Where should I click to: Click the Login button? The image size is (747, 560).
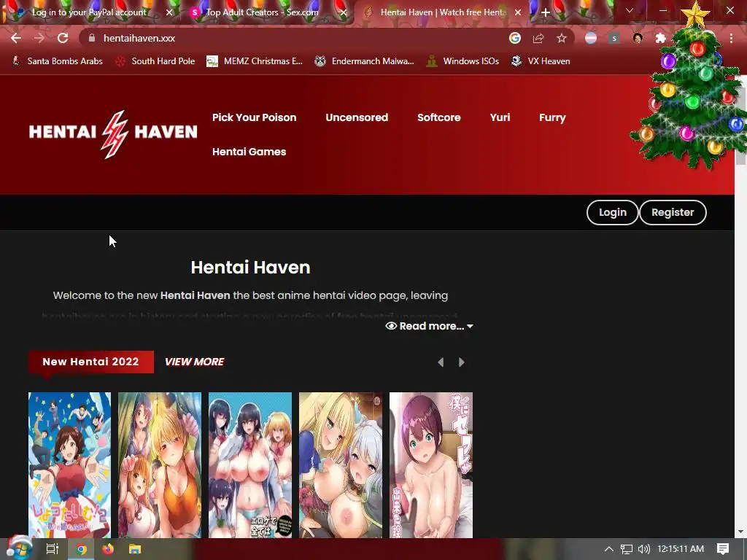[612, 212]
